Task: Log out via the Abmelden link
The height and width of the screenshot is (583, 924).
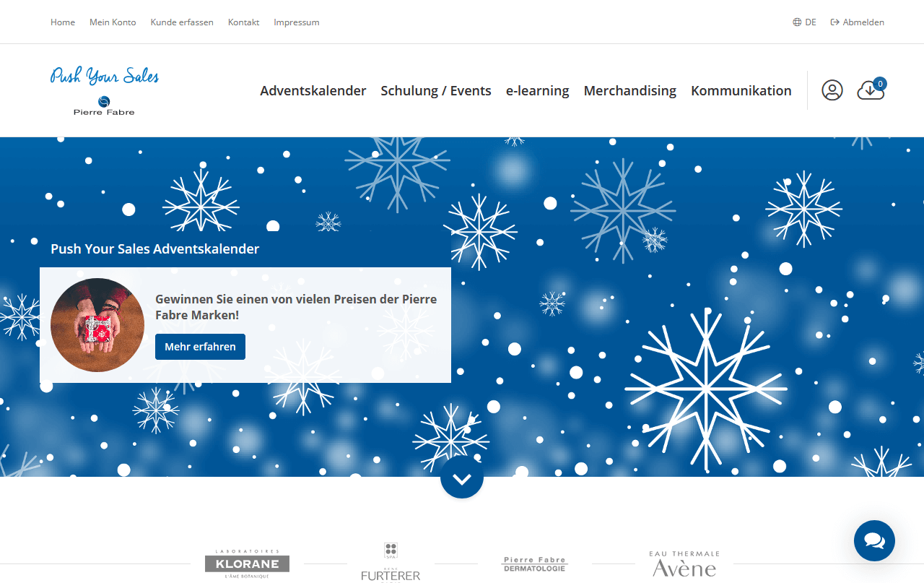Action: pyautogui.click(x=858, y=22)
